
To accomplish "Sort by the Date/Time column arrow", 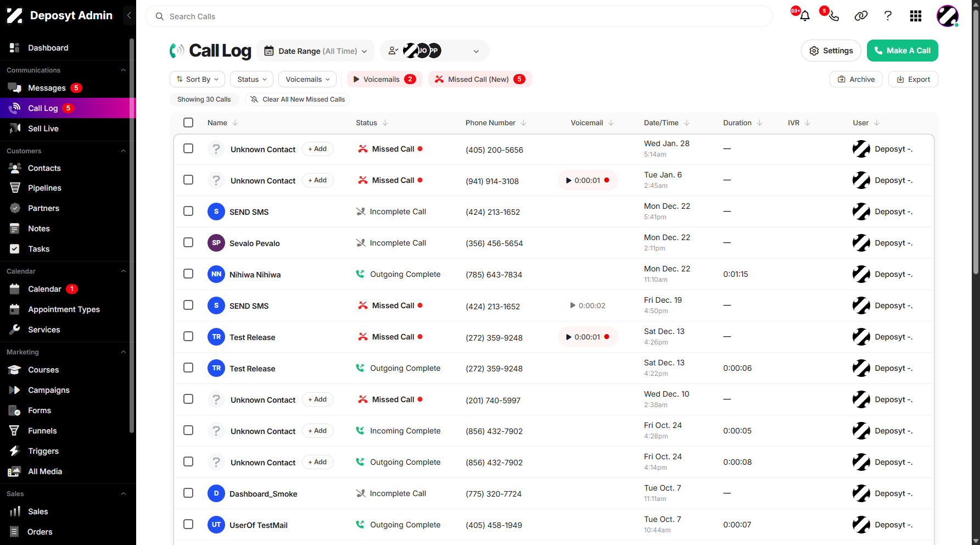I will (x=686, y=123).
